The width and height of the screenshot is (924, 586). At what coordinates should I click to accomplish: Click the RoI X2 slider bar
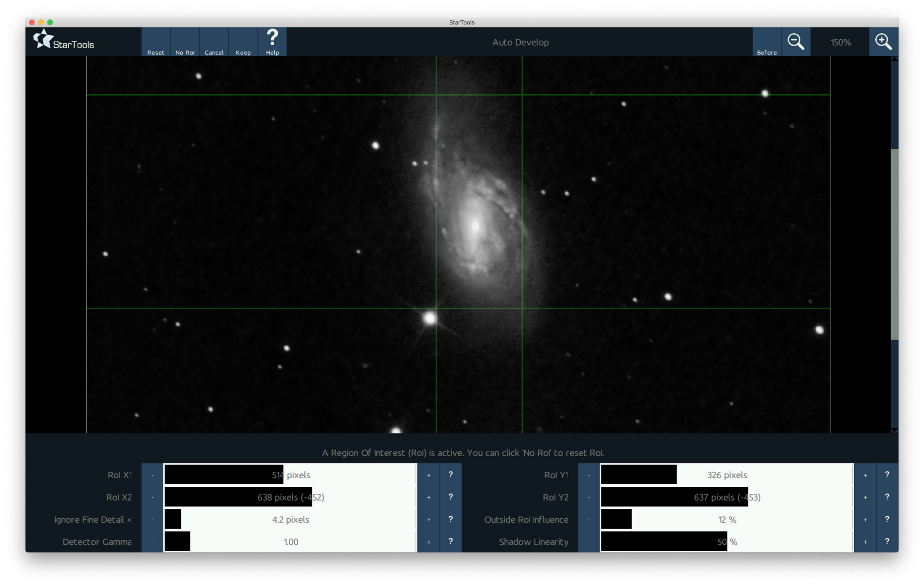point(291,497)
